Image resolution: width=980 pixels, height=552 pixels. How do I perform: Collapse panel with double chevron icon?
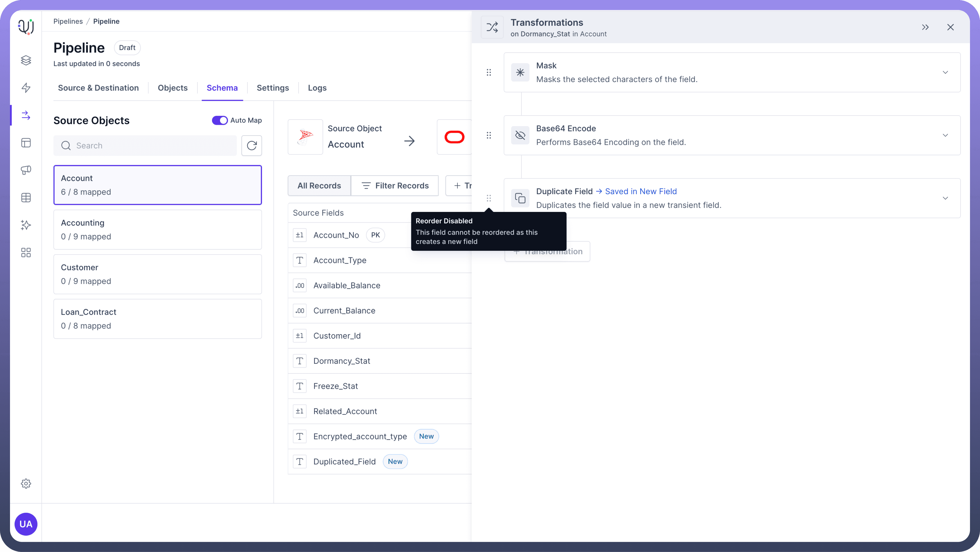point(925,27)
